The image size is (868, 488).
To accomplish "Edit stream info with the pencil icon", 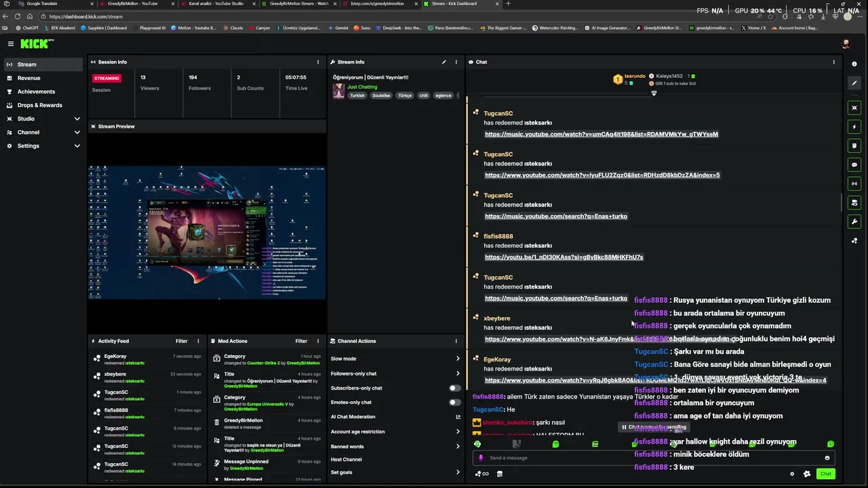I will (x=444, y=62).
